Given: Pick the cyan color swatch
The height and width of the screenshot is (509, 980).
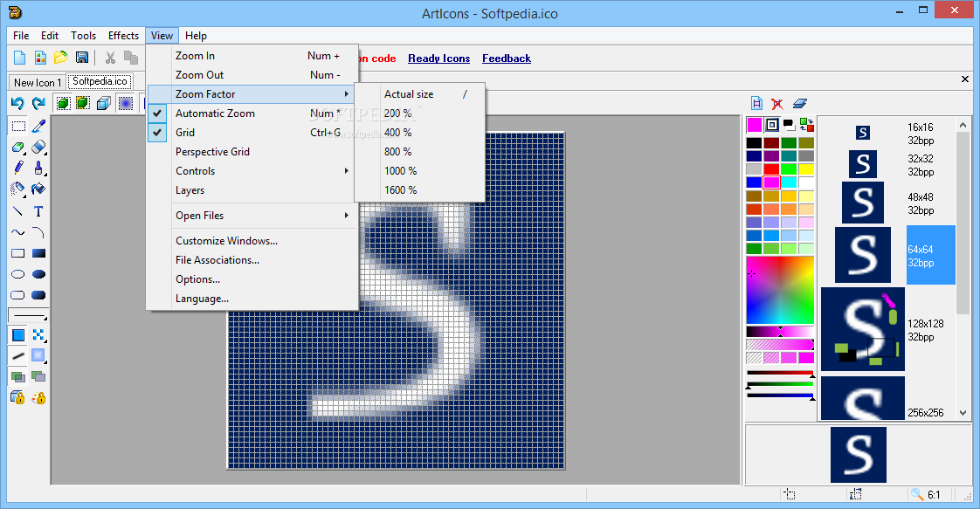Looking at the screenshot, I should pos(789,182).
